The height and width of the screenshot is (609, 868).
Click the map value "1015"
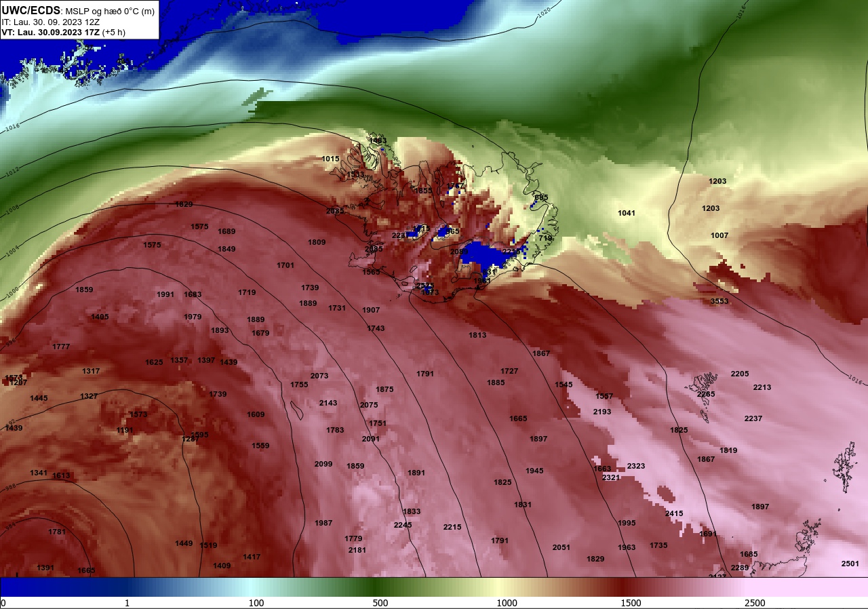click(330, 159)
